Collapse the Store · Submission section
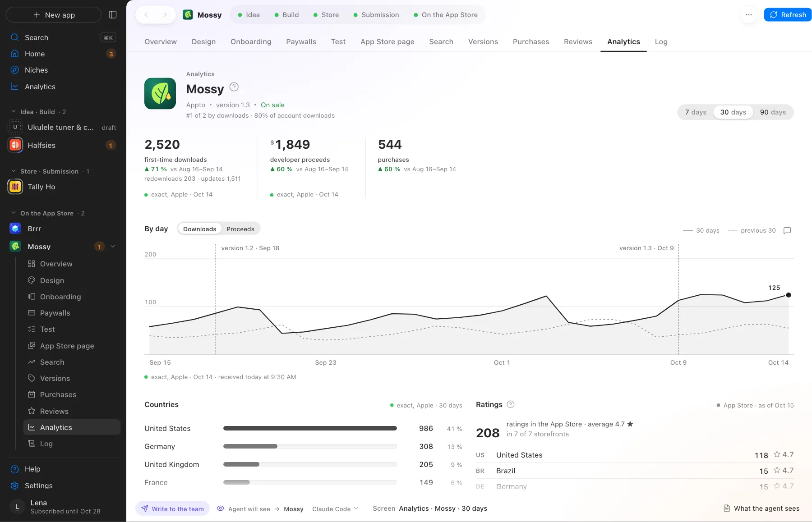This screenshot has width=812, height=522. (14, 171)
